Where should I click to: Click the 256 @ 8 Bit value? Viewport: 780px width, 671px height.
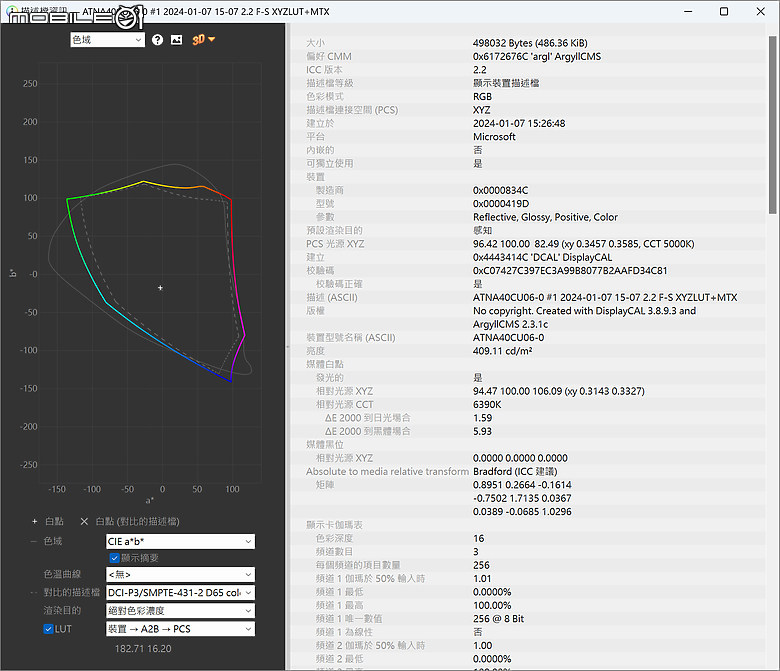498,619
